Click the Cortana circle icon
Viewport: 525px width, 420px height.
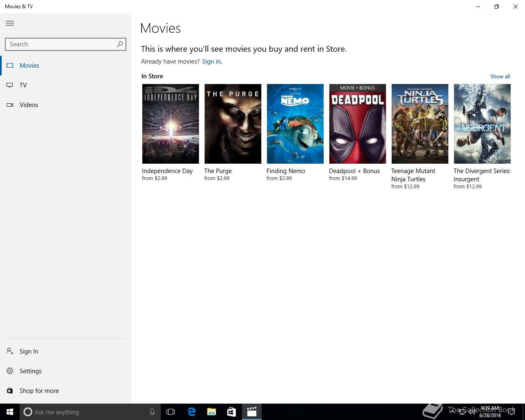coord(28,412)
